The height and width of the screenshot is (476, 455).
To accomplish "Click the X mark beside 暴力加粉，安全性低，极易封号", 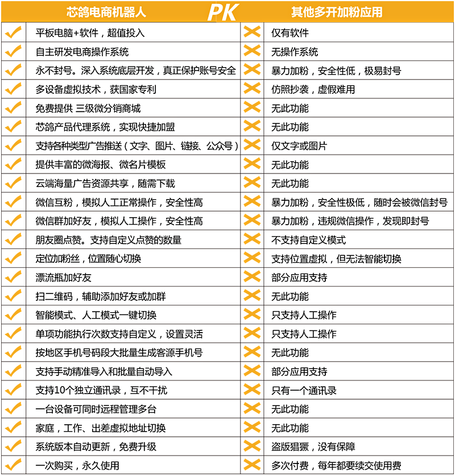I will tap(252, 69).
